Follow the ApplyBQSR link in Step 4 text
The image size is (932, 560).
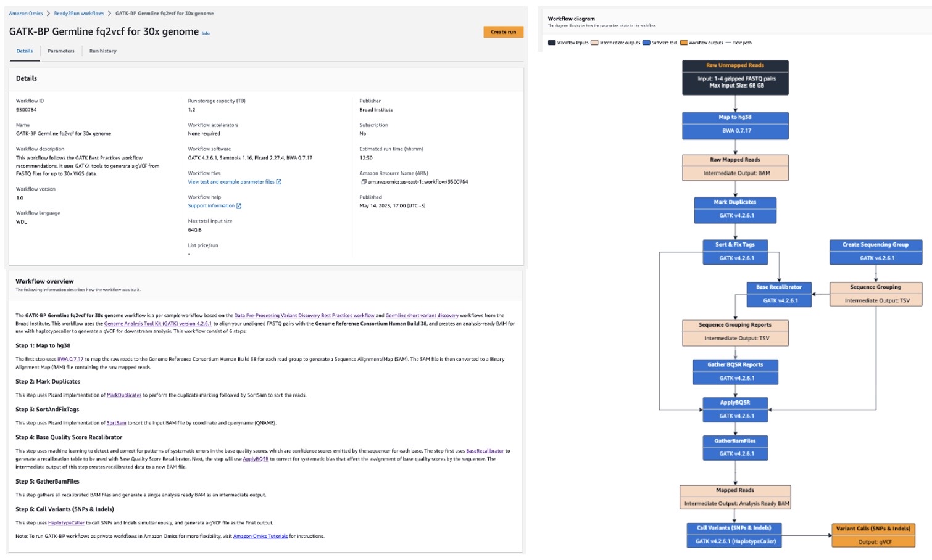point(256,459)
